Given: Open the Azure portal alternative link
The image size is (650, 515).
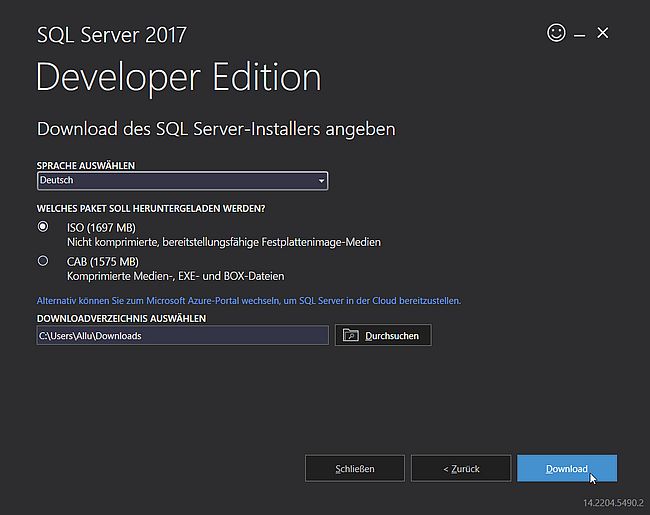Looking at the screenshot, I should [249, 301].
